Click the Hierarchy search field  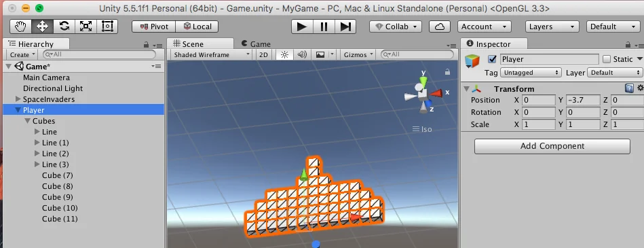(x=99, y=54)
